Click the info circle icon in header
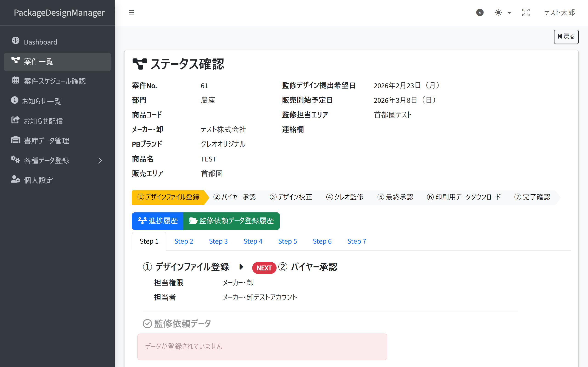 tap(480, 12)
